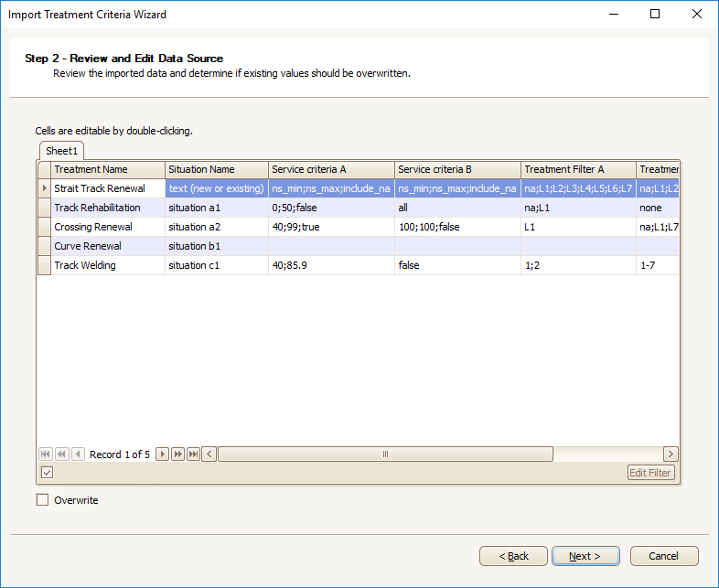Select the 'Track Welding' cell
The height and width of the screenshot is (588, 719).
[108, 265]
